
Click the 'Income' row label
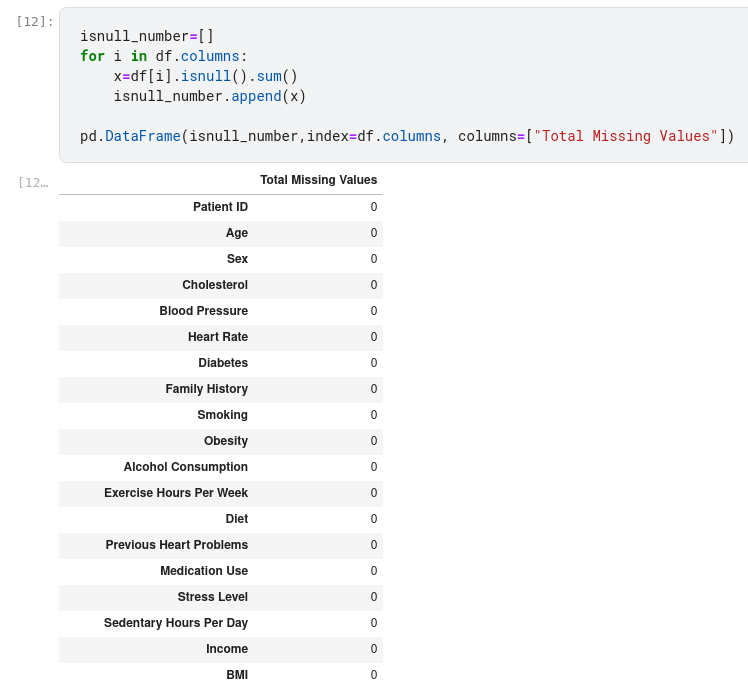(x=226, y=649)
